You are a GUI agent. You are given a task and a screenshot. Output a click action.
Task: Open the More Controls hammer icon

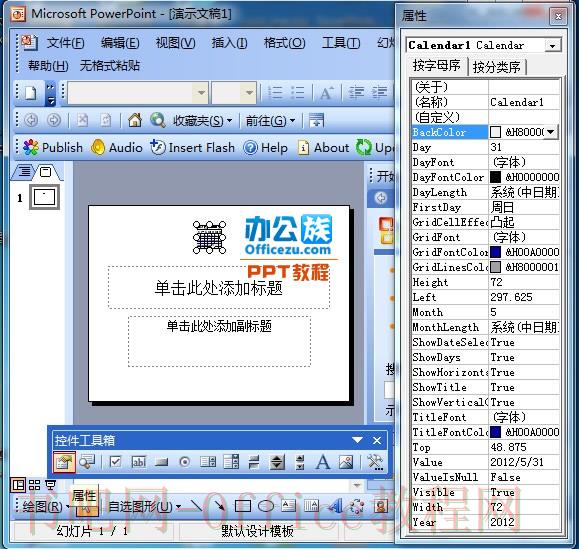pos(375,462)
